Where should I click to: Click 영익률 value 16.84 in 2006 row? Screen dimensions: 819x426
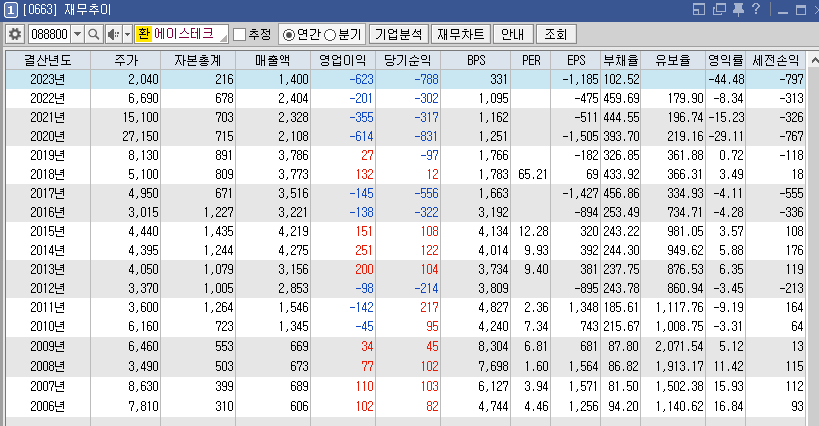(x=728, y=406)
